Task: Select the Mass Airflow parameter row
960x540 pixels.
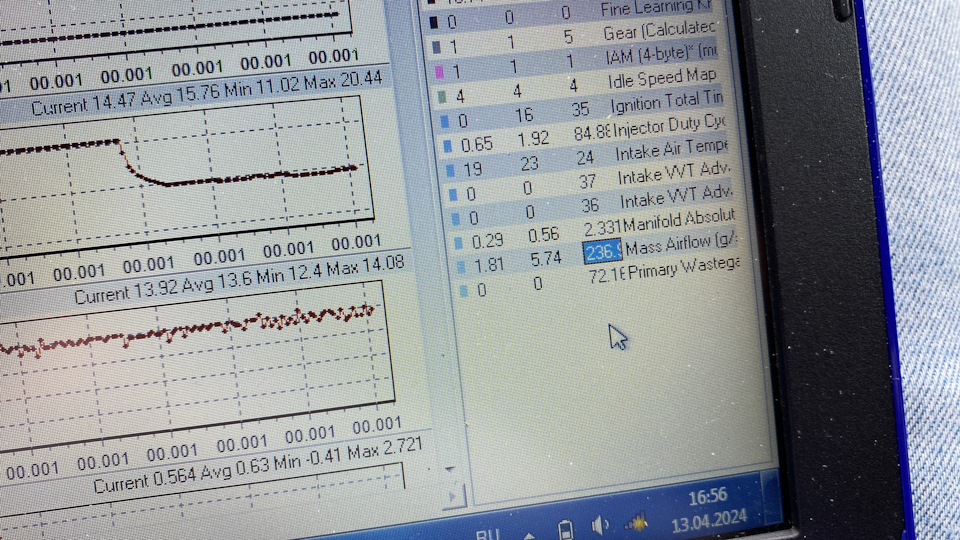Action: pos(600,255)
